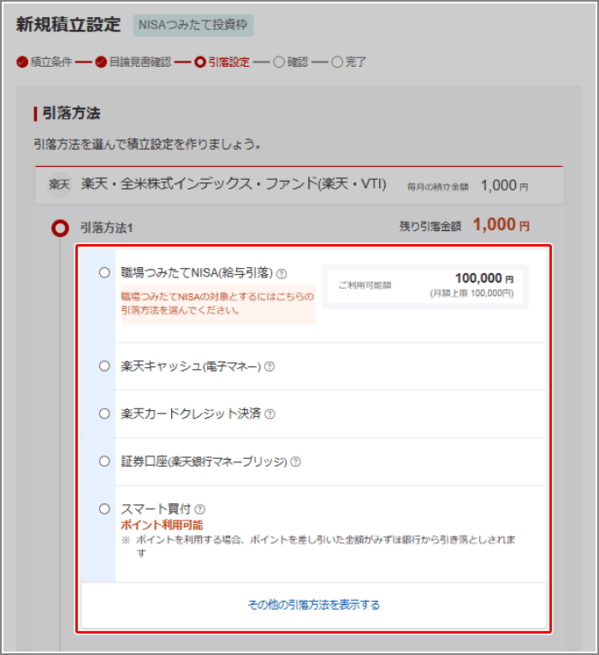Open help icon next to 職場つみたてNISA(給与引落)
Screen dimensions: 599x655
tap(282, 274)
